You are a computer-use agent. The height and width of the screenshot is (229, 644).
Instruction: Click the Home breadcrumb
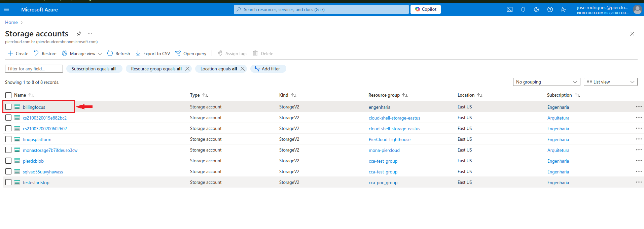11,22
